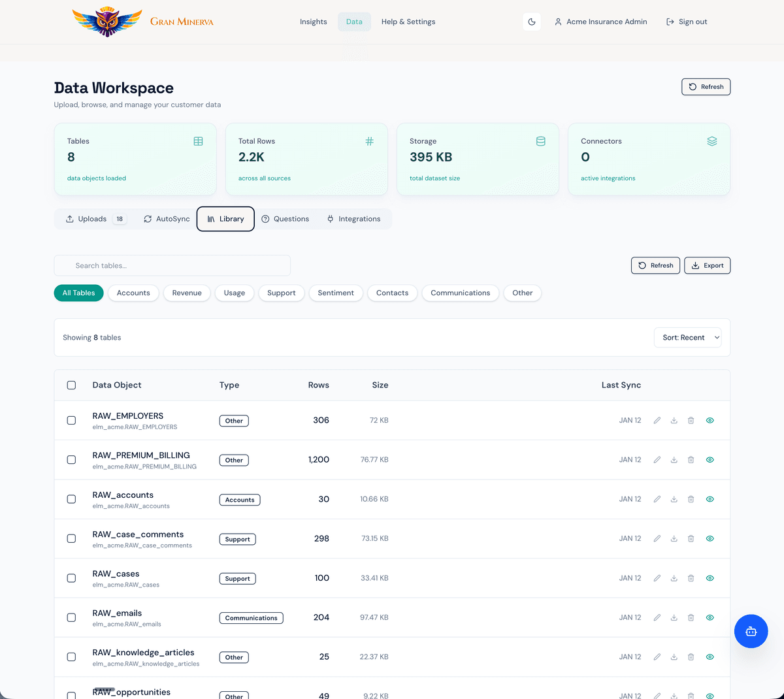Open the edit pencil icon for RAW_EMPLOYERS
This screenshot has width=784, height=699.
(657, 420)
